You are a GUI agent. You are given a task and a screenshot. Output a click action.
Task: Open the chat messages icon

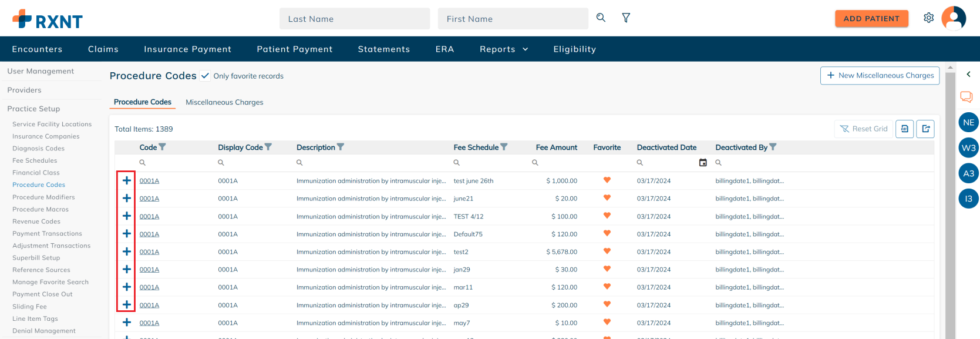tap(966, 97)
